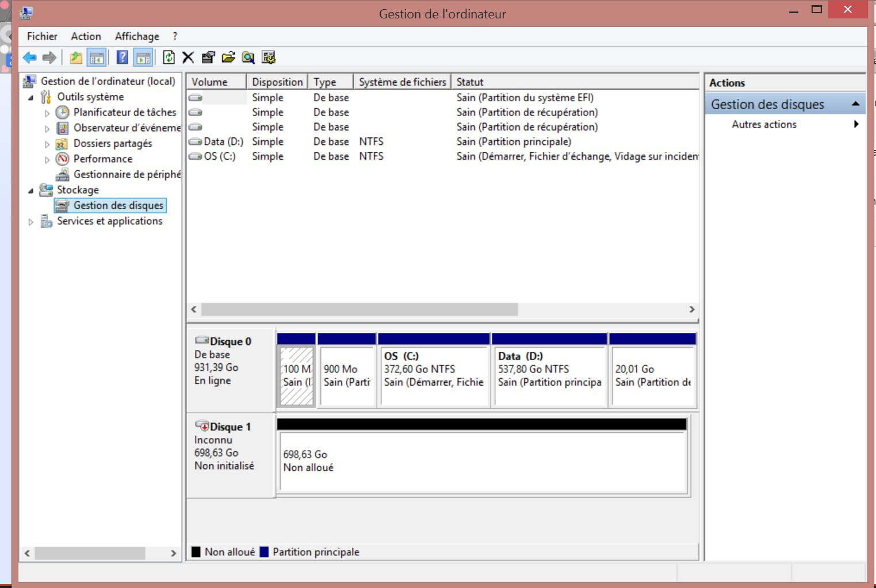
Task: Select Stockage in the tree
Action: (x=78, y=190)
